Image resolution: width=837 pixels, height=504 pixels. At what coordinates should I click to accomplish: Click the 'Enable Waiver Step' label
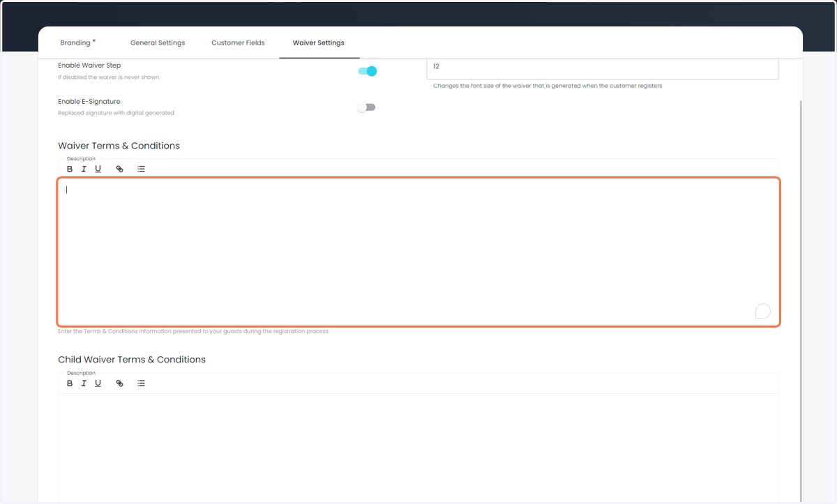pyautogui.click(x=89, y=66)
